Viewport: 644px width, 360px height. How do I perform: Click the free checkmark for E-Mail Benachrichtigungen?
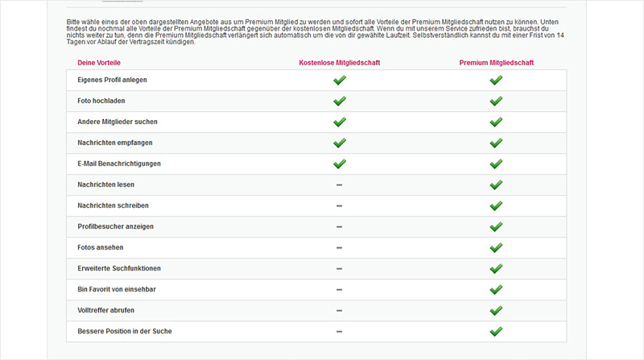click(340, 163)
